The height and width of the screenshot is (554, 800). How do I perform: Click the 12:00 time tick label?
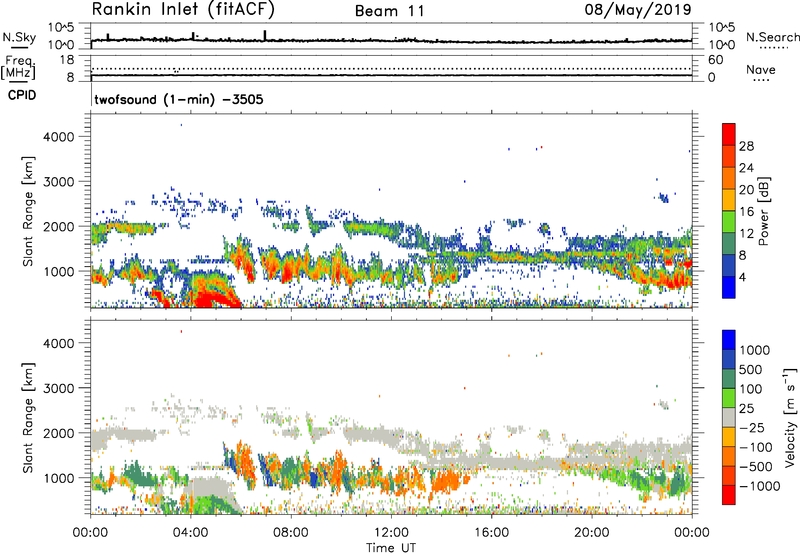[391, 533]
